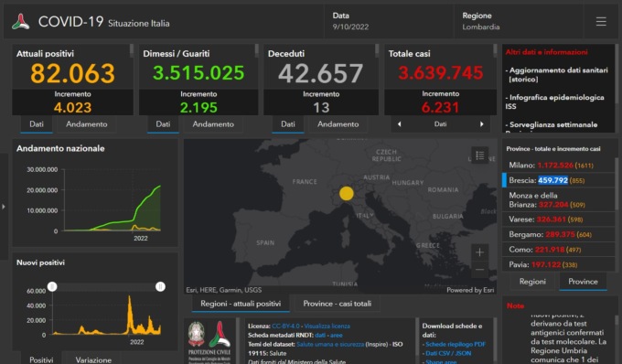The image size is (622, 364).
Task: Switch to Province tab in province panel
Action: click(583, 282)
